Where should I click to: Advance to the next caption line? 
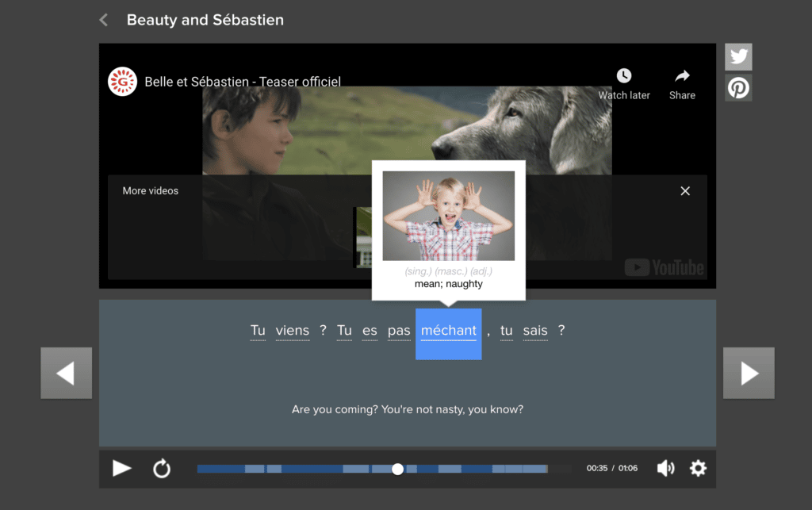(749, 373)
